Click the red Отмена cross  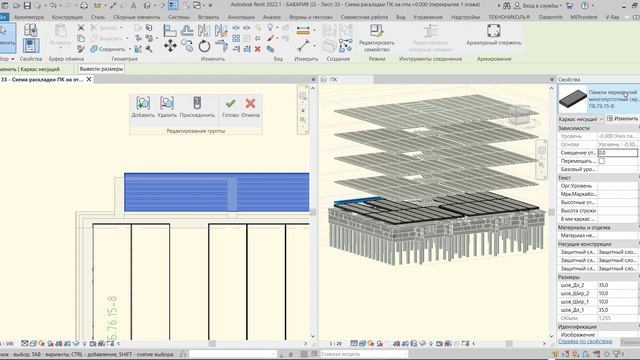tap(250, 103)
